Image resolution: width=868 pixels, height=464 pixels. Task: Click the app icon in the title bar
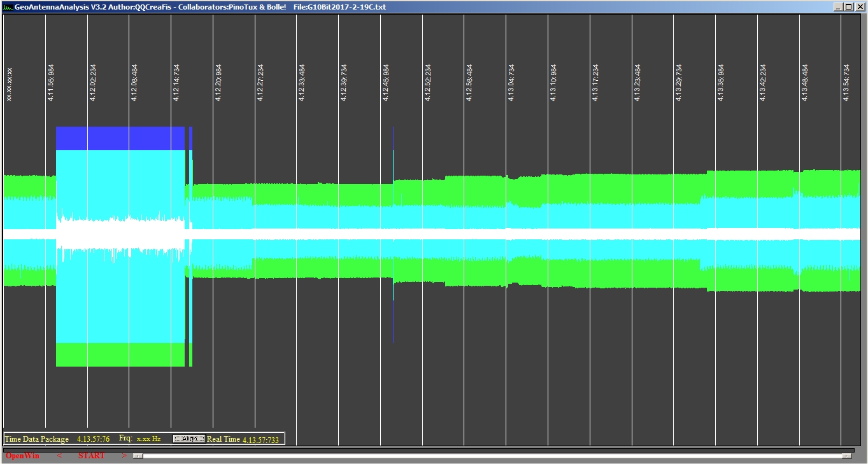coord(8,7)
